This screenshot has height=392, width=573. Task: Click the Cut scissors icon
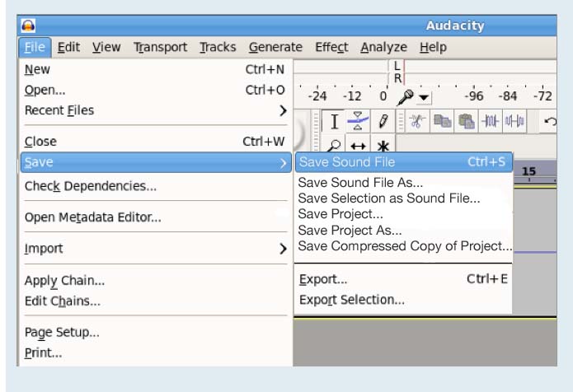click(416, 121)
